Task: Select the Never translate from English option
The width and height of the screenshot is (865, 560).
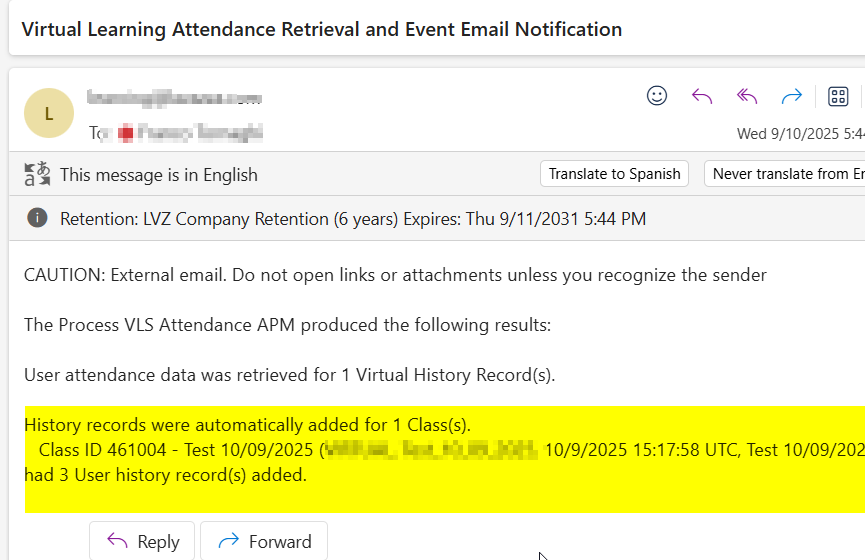Action: (785, 174)
